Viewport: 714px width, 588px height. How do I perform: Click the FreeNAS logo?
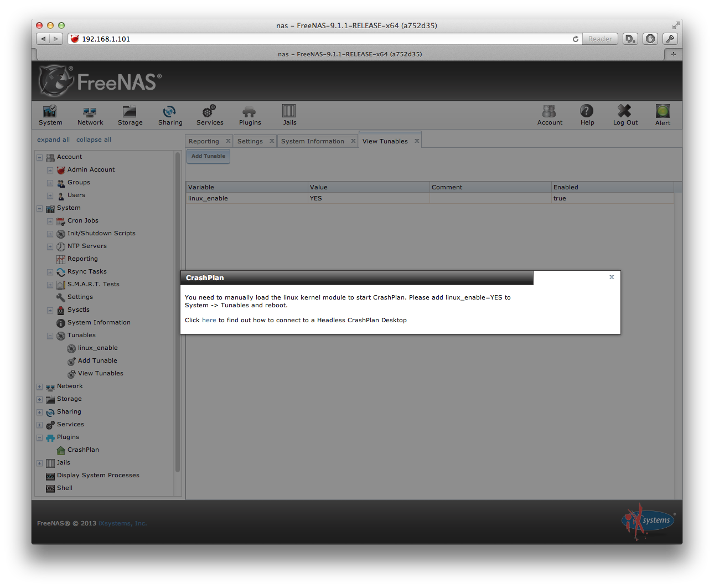click(x=100, y=81)
